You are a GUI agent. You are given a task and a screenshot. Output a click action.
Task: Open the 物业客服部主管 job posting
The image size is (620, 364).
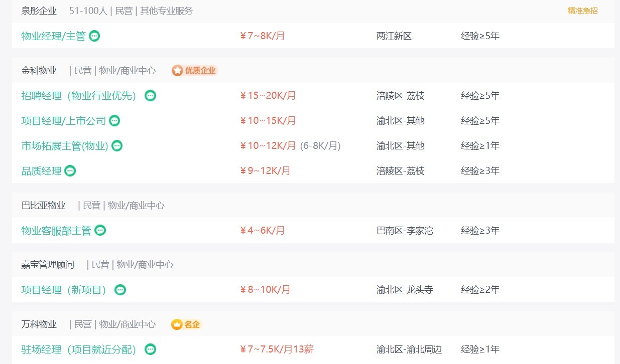(56, 231)
